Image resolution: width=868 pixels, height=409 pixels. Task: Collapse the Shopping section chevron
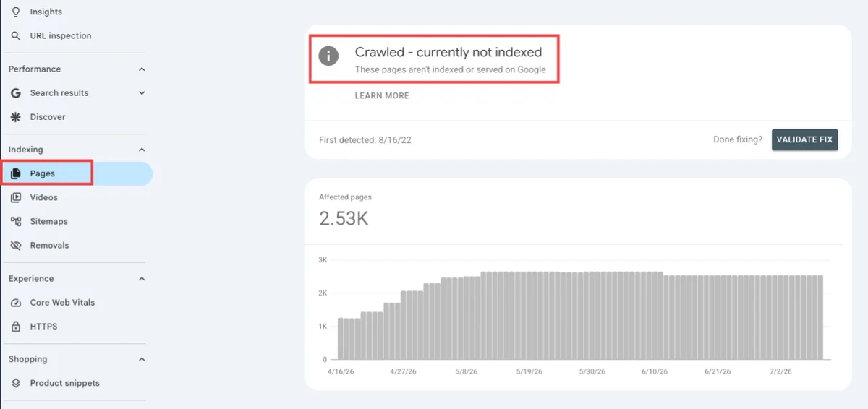(x=142, y=359)
